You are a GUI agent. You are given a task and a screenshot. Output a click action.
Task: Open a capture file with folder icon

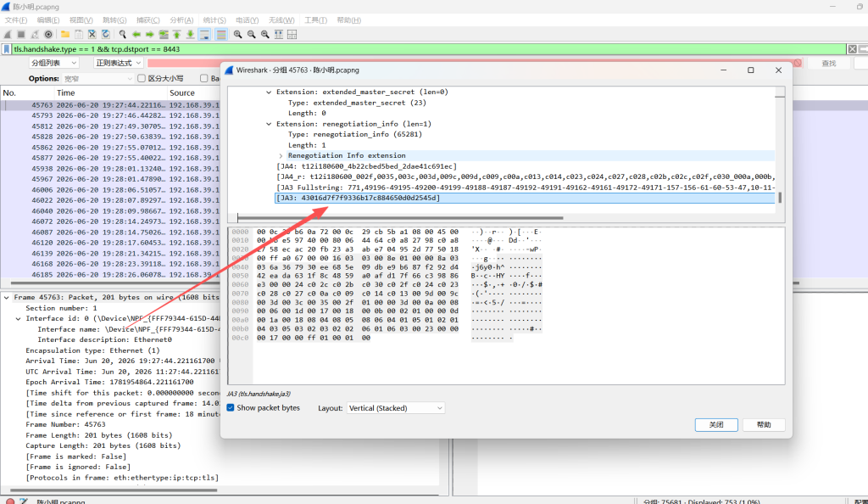[x=64, y=34]
